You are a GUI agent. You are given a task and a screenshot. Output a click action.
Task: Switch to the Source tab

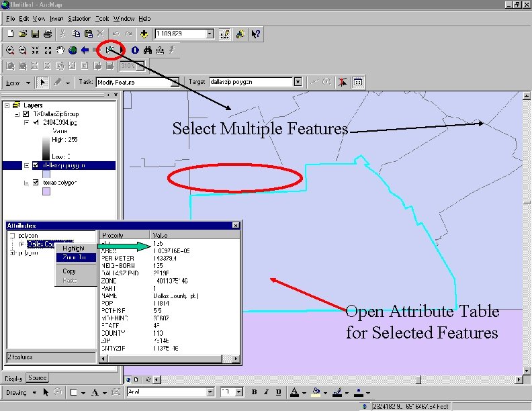pyautogui.click(x=38, y=378)
